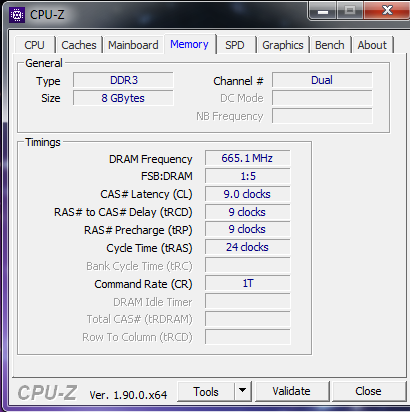Open the About tab
This screenshot has width=410, height=412.
[x=372, y=45]
